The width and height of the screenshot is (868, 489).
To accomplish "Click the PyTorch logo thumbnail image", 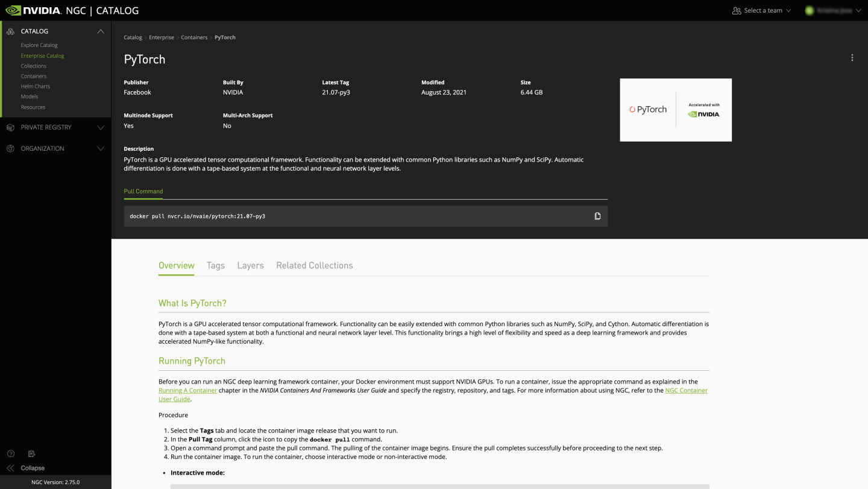I will 675,110.
